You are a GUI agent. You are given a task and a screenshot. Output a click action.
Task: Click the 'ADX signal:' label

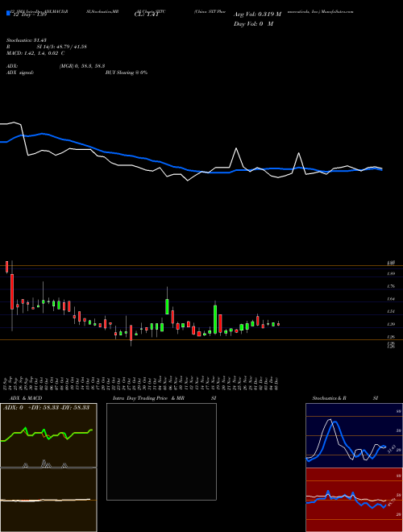point(20,73)
